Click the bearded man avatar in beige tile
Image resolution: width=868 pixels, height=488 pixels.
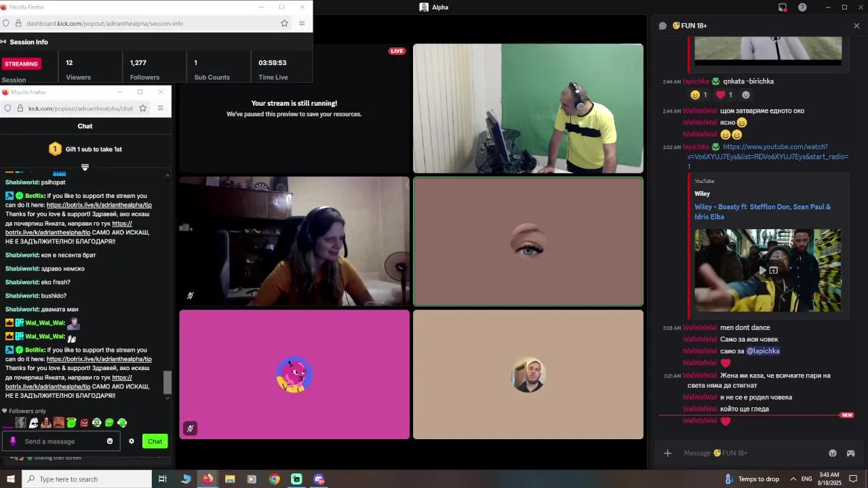(x=528, y=374)
